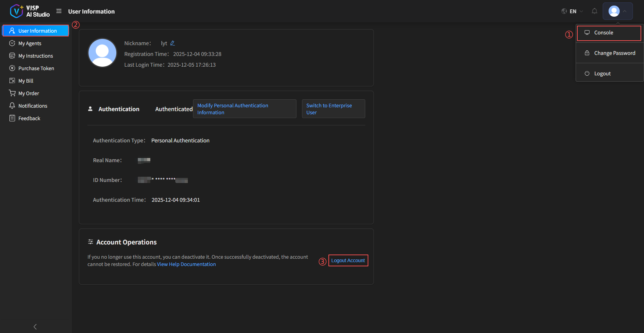
Task: Open My Agents in the sidebar
Action: [x=30, y=43]
